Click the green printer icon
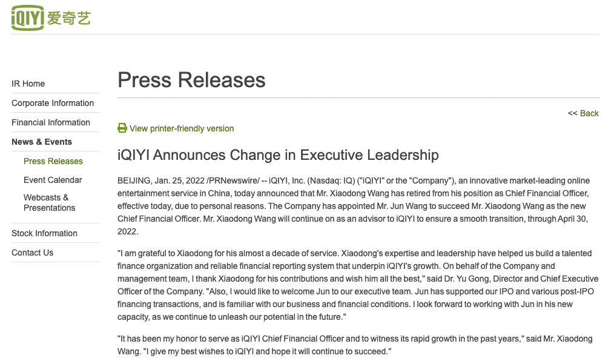The width and height of the screenshot is (614, 364). tap(122, 128)
